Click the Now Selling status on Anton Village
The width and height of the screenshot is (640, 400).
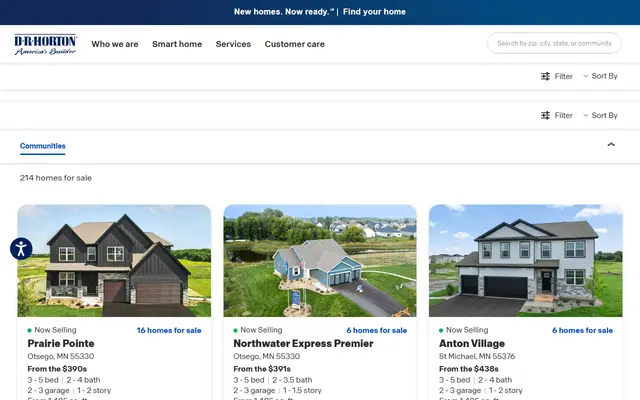point(464,330)
